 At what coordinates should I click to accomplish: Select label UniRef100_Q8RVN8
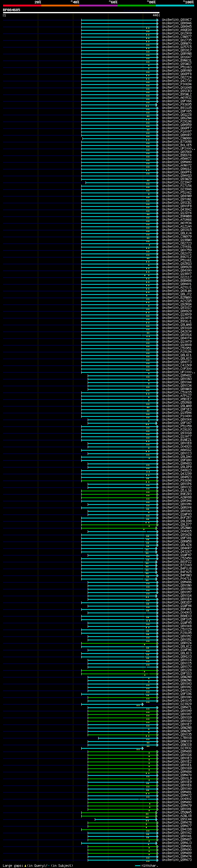[176, 54]
